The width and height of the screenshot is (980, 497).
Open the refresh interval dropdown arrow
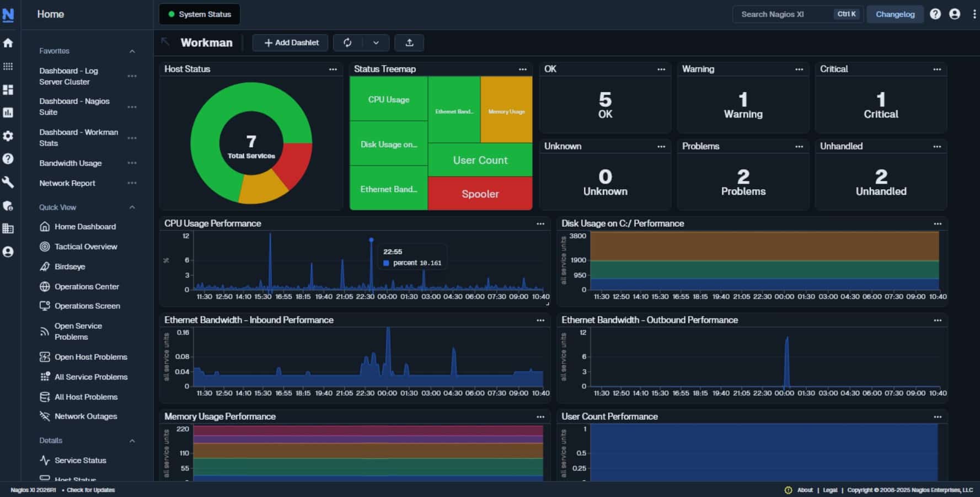coord(377,42)
